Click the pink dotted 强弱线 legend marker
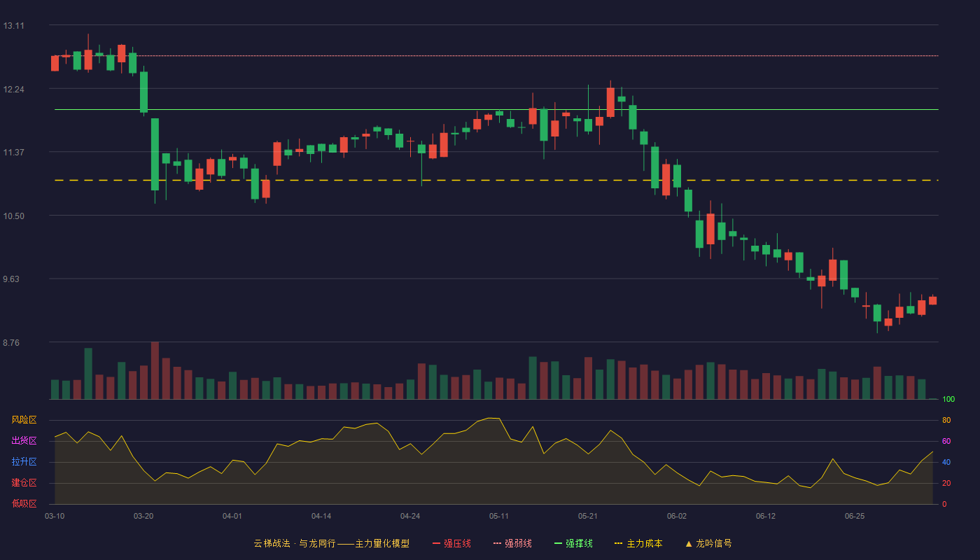The height and width of the screenshot is (560, 980). [497, 543]
